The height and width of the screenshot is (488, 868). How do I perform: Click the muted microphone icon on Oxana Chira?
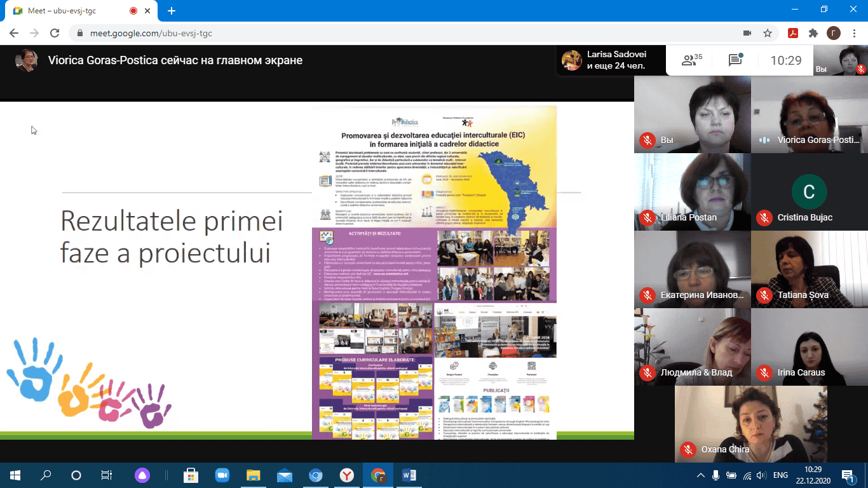[x=687, y=449]
